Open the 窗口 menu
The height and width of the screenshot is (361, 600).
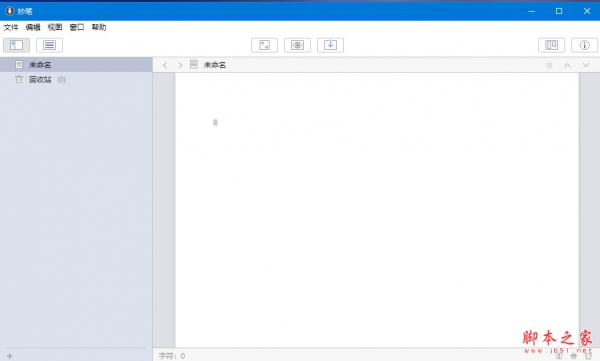(77, 27)
